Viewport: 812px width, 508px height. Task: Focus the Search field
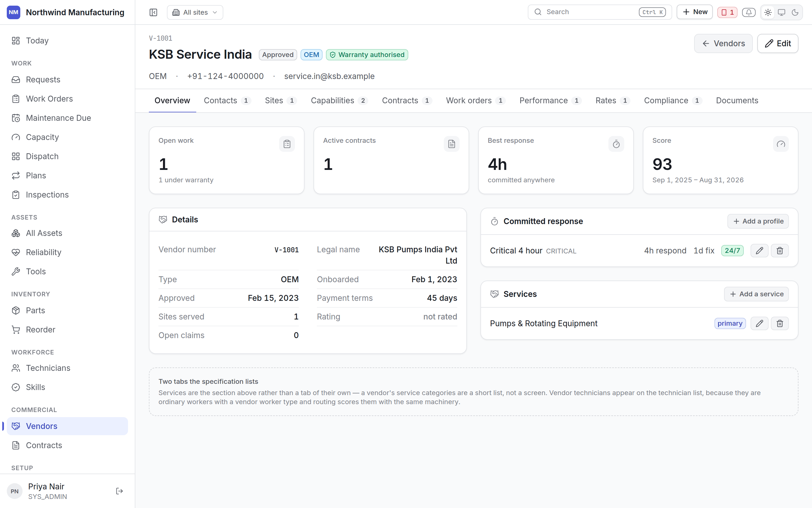[600, 12]
